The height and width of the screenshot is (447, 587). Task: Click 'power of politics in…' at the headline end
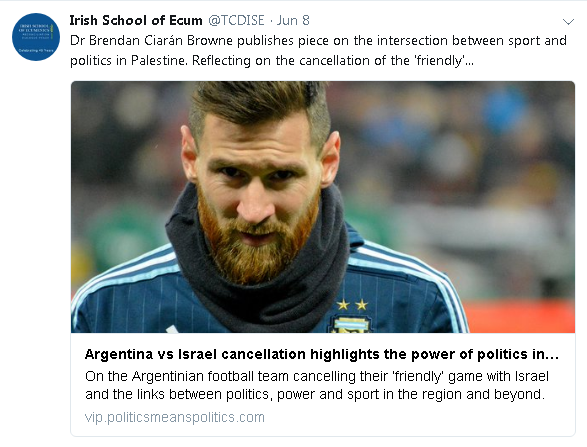tap(485, 354)
